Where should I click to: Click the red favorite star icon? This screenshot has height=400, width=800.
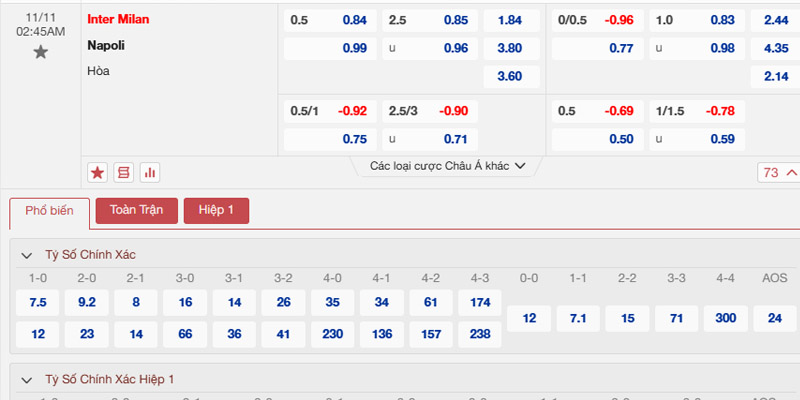point(98,172)
